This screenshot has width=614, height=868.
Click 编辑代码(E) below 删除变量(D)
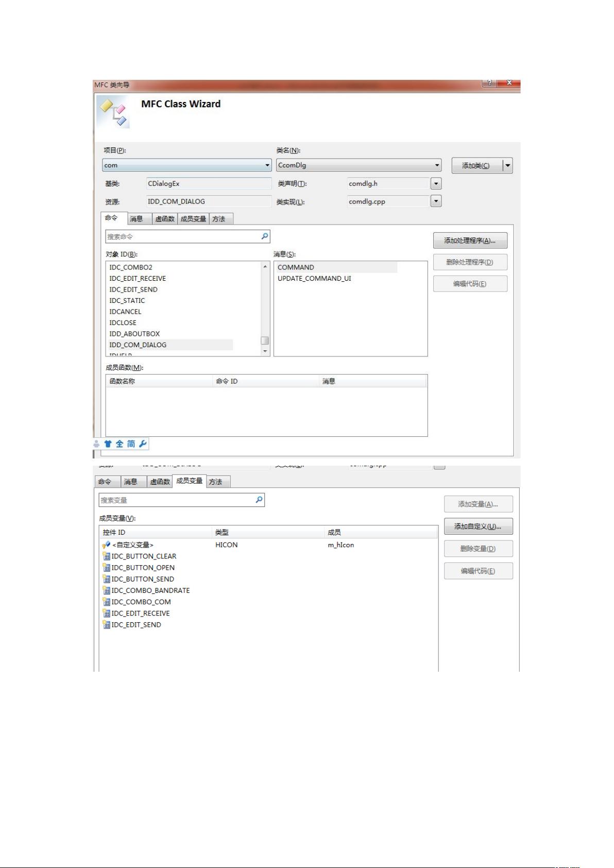478,571
